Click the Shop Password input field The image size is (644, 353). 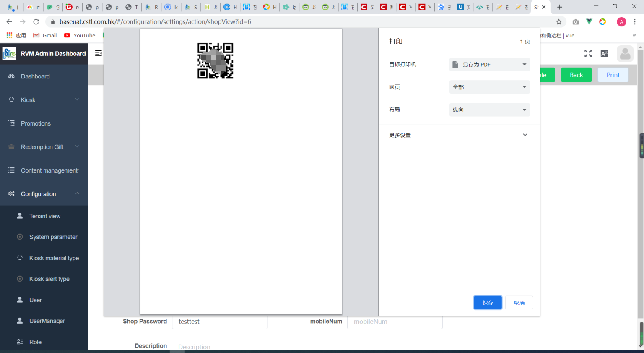[x=220, y=322]
